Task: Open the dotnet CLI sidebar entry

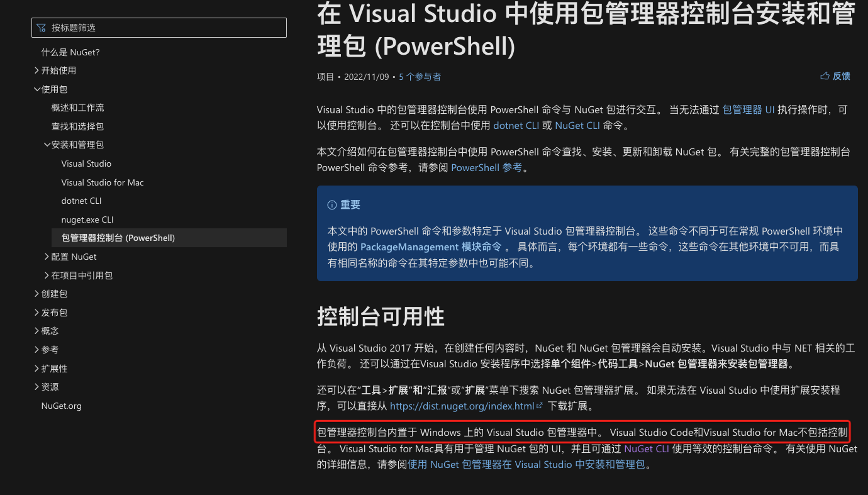Action: 82,201
